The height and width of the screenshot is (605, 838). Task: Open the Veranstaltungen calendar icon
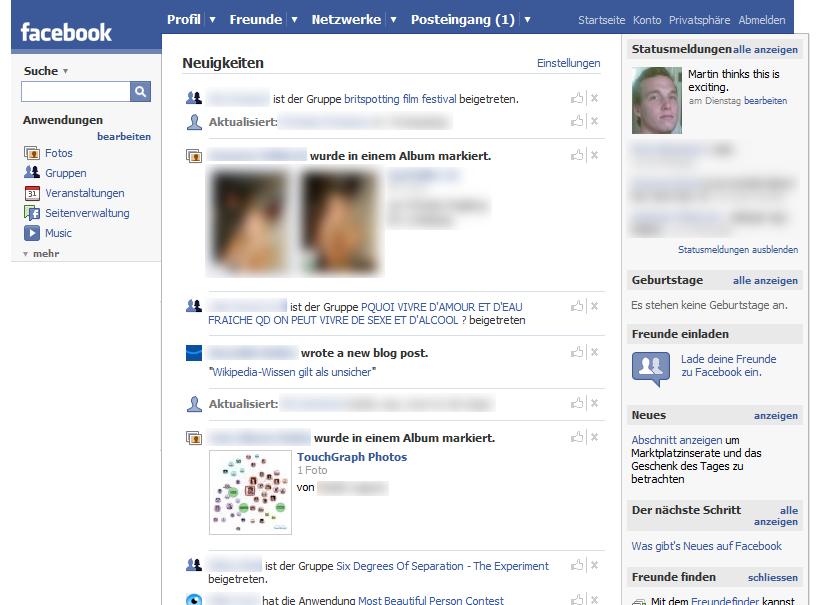pyautogui.click(x=32, y=193)
